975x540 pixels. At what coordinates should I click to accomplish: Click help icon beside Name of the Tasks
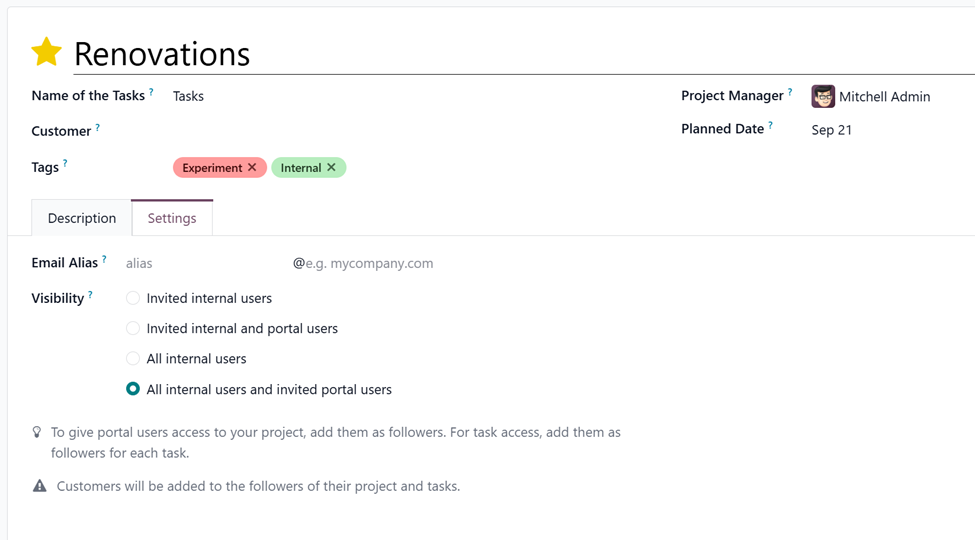point(152,92)
